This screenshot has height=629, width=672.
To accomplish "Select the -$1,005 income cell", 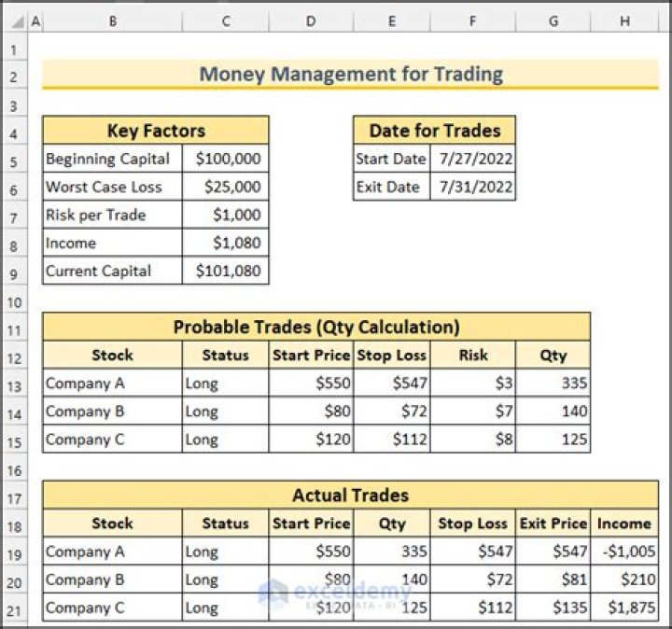I will pos(624,551).
